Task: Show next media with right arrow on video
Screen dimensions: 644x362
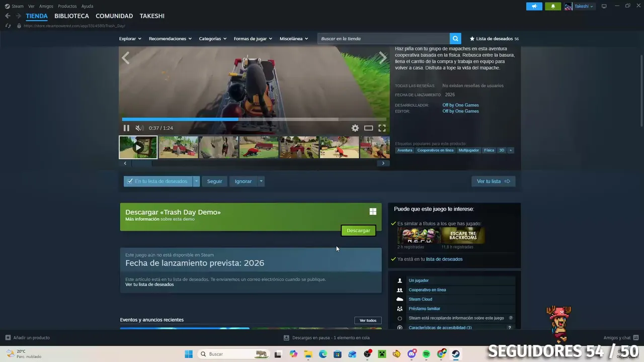Action: point(383,58)
